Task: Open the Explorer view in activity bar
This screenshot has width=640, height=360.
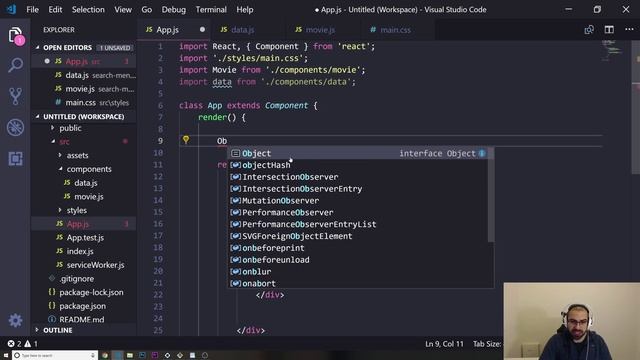Action: (16, 36)
